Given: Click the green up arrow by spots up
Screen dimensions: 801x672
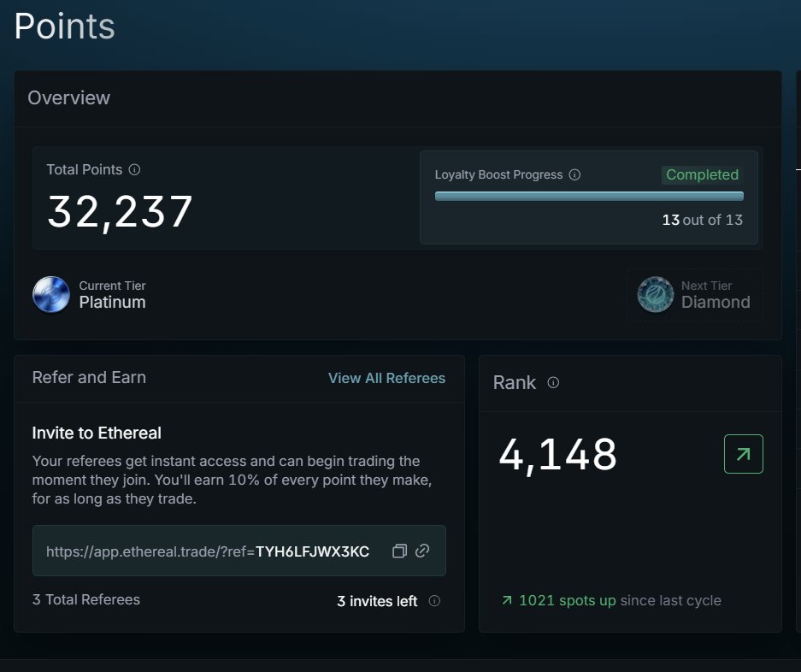Looking at the screenshot, I should 507,600.
